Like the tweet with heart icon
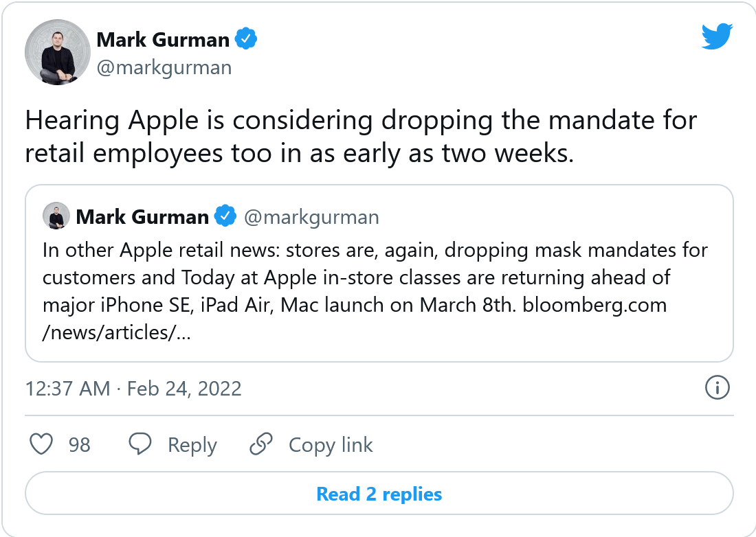The width and height of the screenshot is (756, 537). coord(41,444)
